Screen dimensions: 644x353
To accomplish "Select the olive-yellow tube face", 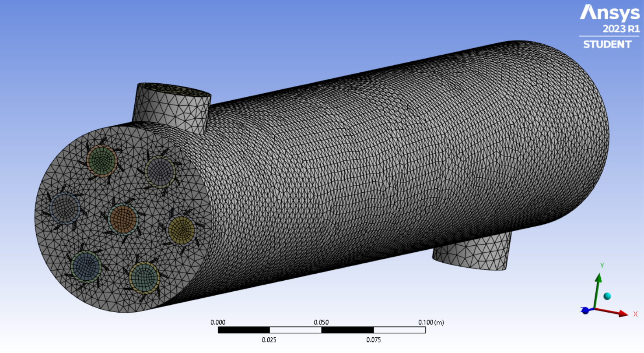I will [x=181, y=229].
